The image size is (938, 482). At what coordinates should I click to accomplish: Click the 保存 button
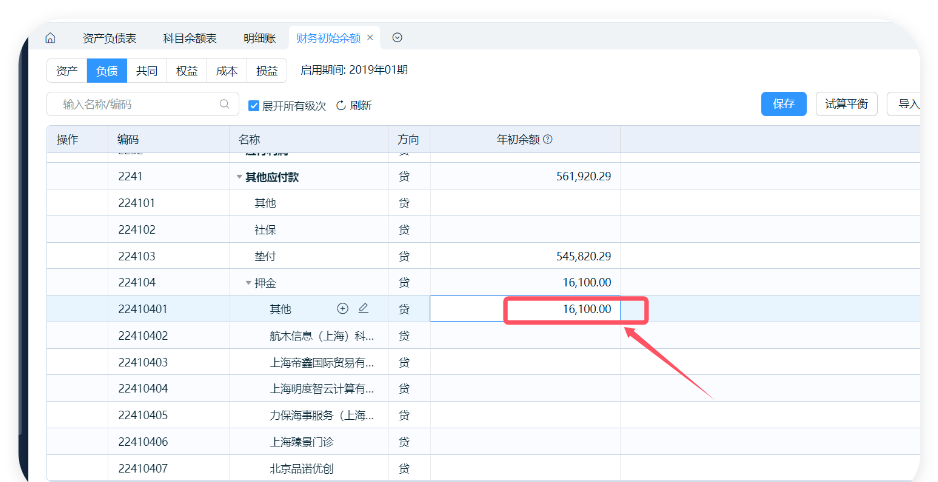(x=783, y=103)
